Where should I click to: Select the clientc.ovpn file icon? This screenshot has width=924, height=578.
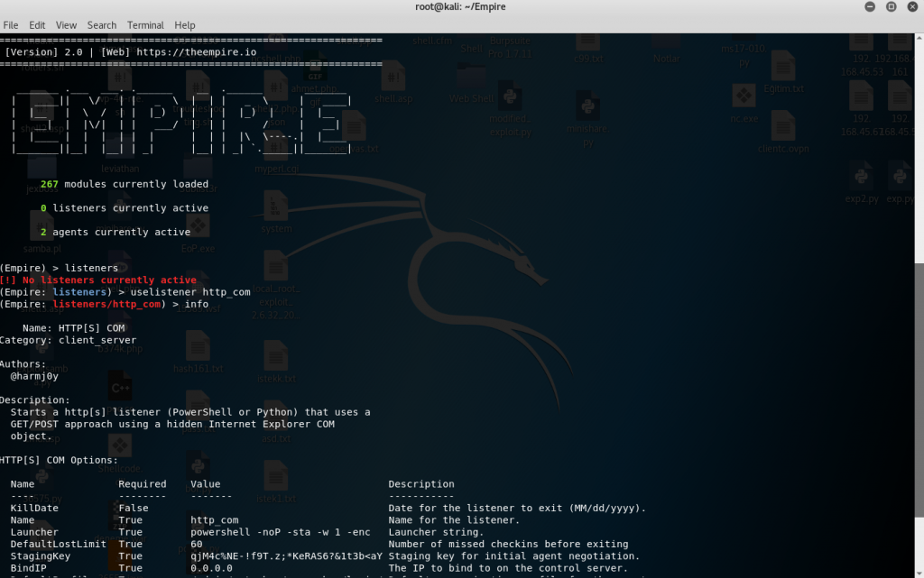pos(781,130)
